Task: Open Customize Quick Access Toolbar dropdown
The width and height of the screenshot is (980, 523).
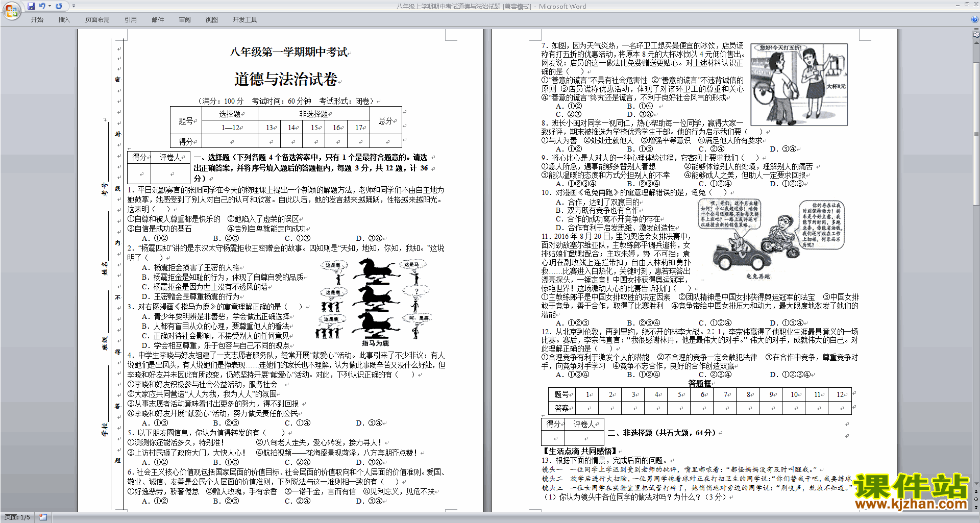Action: point(73,6)
